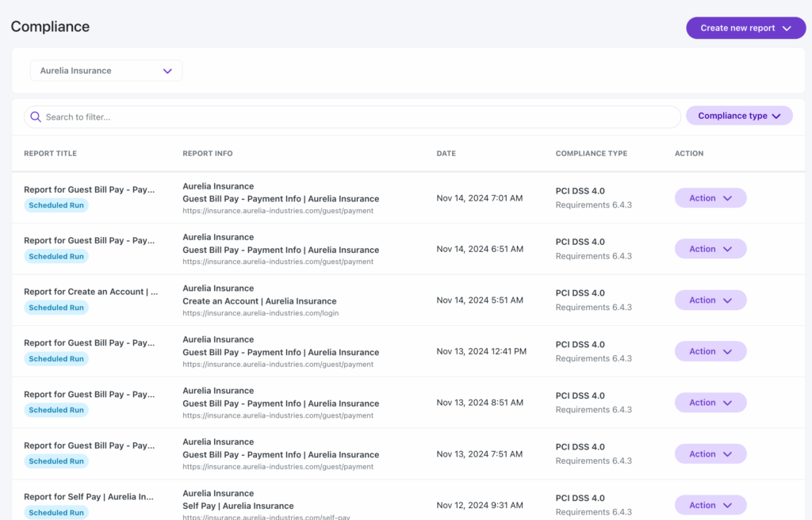
Task: Open the Create new report menu
Action: [x=745, y=28]
